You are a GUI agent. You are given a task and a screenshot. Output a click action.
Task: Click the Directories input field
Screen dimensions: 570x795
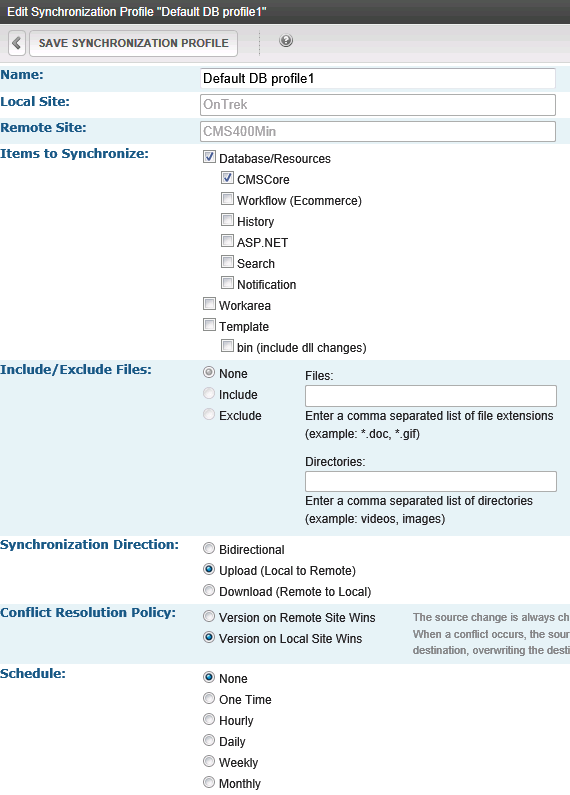[x=431, y=481]
